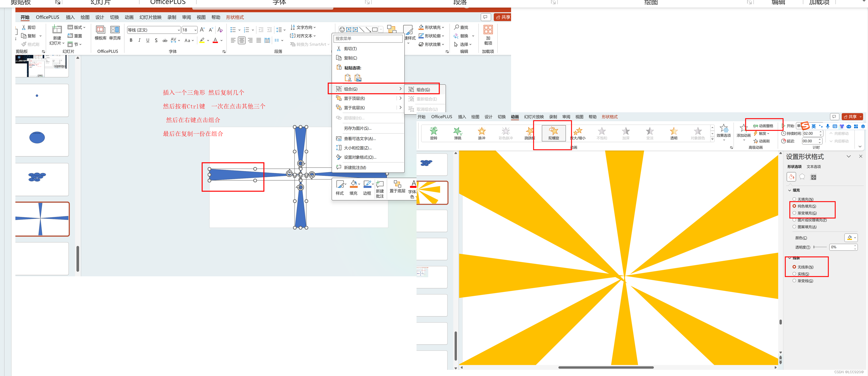Viewport: 868px width, 376px height.
Task: Click the Italic formatting icon
Action: (x=139, y=41)
